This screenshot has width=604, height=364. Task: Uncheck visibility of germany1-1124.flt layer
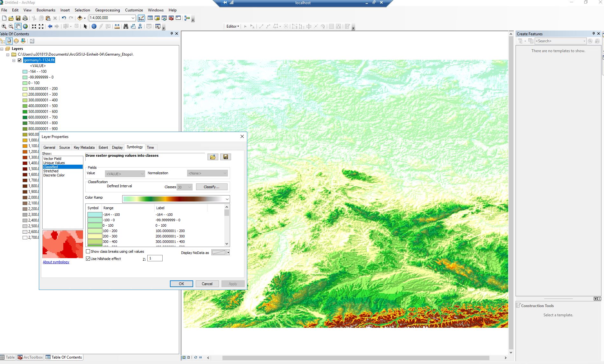(x=20, y=60)
